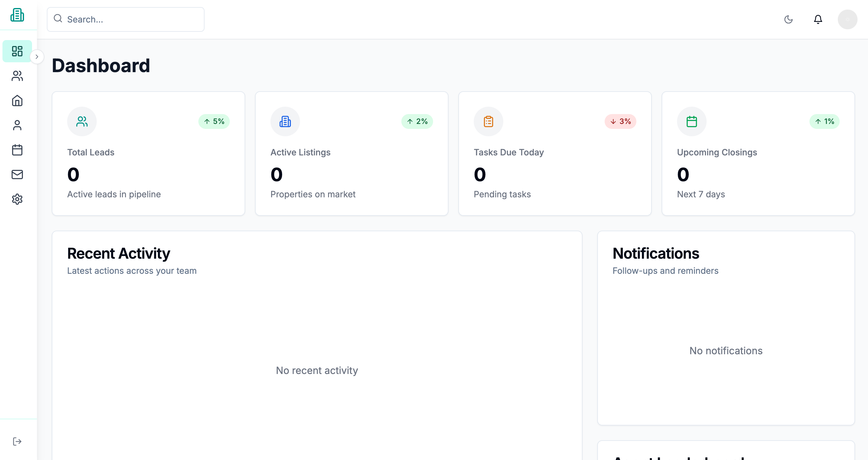Click the 1% increase badge
The height and width of the screenshot is (460, 868).
pyautogui.click(x=825, y=121)
